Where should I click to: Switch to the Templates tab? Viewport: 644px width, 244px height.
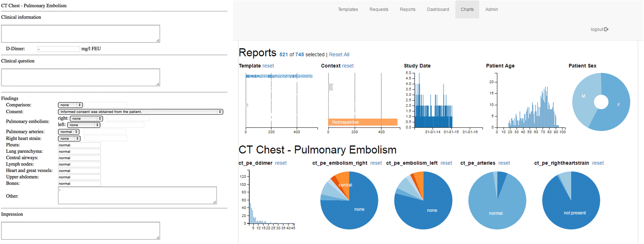348,9
